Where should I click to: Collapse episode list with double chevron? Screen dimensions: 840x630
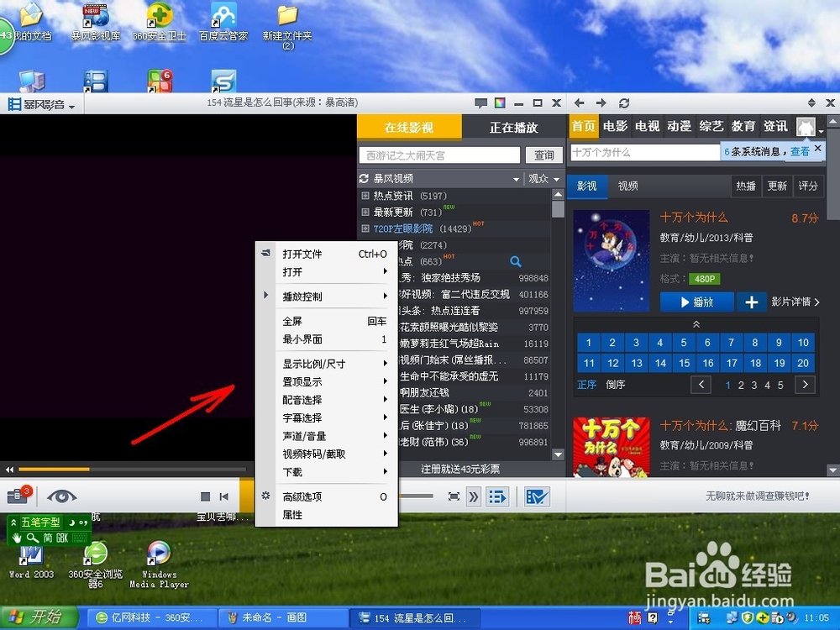[x=696, y=324]
